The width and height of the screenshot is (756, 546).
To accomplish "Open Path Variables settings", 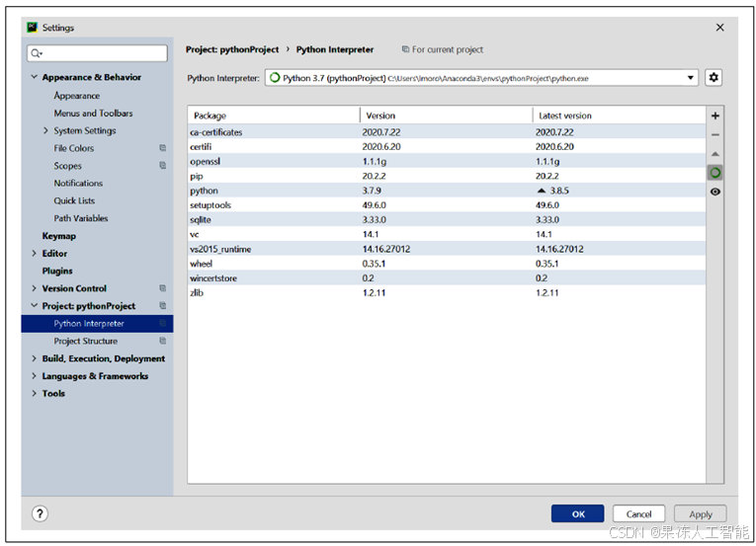I will [x=80, y=218].
